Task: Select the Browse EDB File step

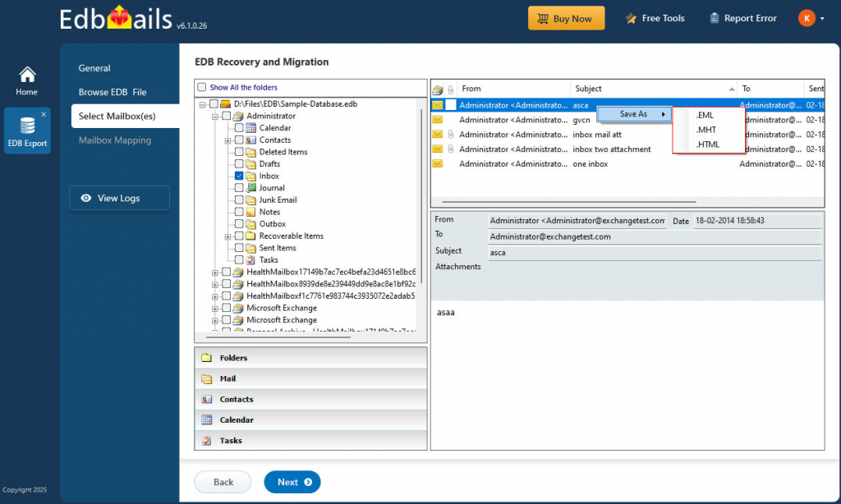Action: coord(113,92)
